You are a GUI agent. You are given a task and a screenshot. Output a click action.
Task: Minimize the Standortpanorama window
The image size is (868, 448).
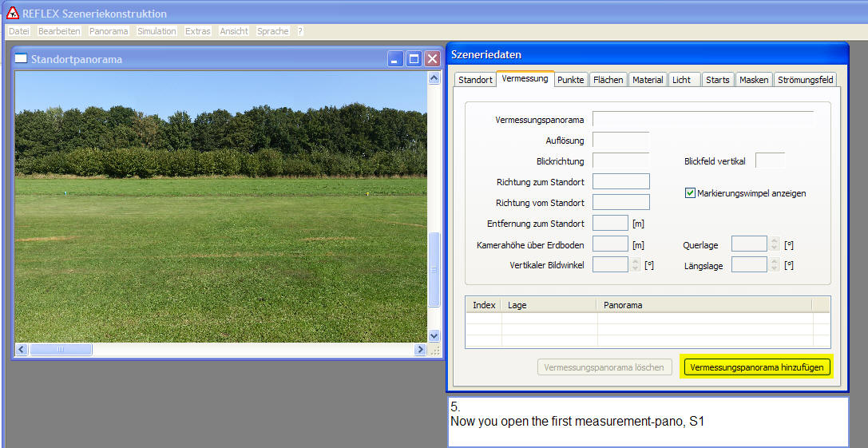pyautogui.click(x=395, y=59)
